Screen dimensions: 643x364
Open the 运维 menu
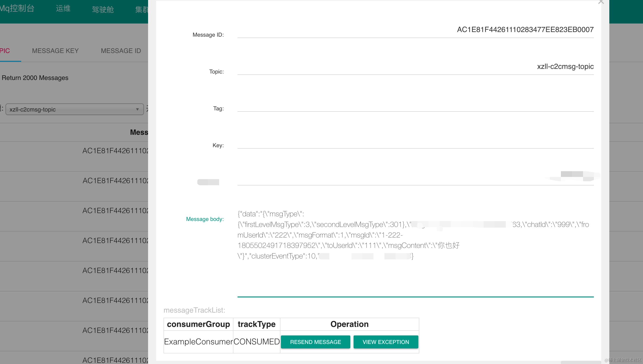(63, 9)
